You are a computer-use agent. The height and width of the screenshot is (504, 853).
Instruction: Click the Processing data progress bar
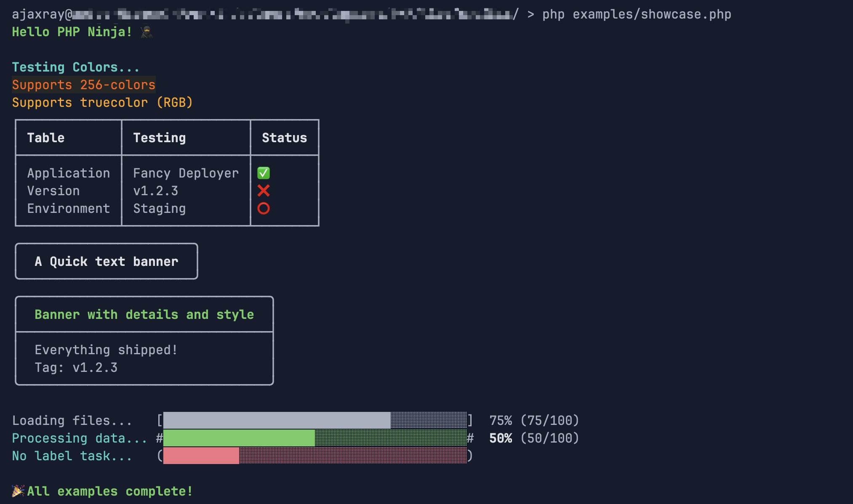315,438
